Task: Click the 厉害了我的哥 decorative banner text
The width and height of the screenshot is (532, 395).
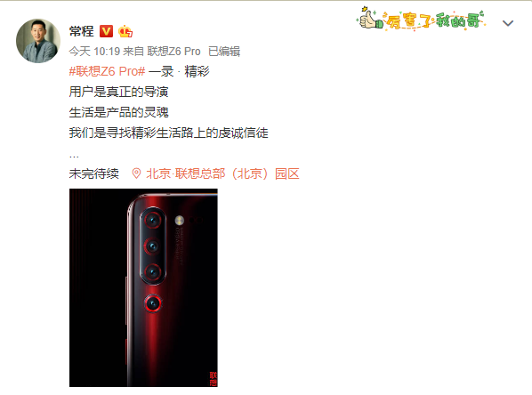Action: click(435, 20)
